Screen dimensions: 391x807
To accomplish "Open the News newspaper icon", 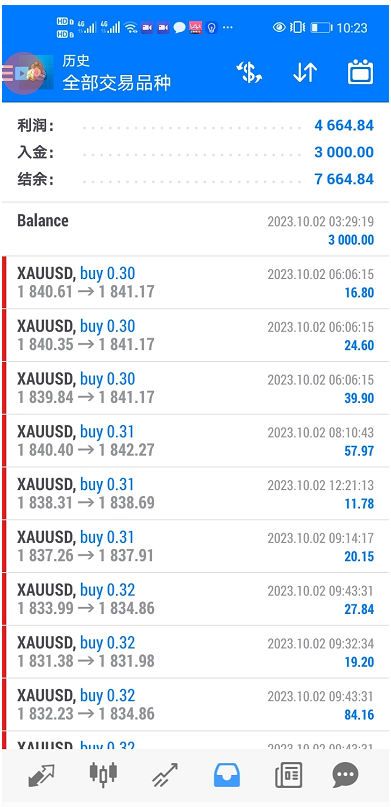I will pos(288,775).
